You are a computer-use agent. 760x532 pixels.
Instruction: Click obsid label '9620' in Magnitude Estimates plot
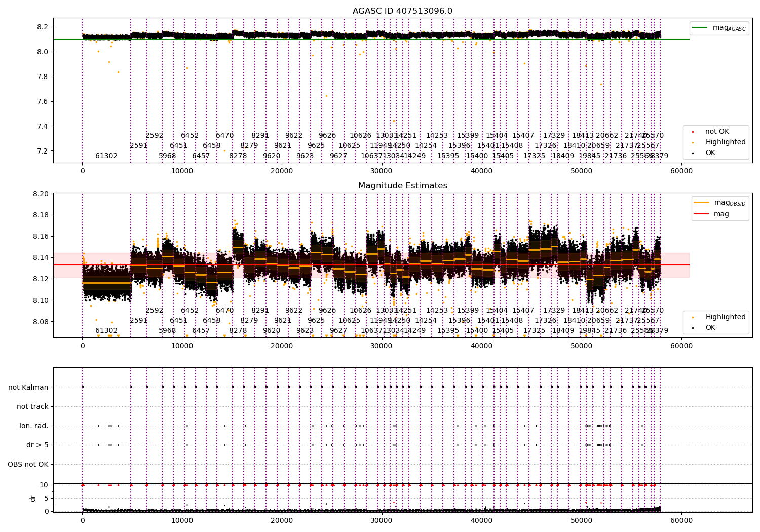(x=272, y=331)
